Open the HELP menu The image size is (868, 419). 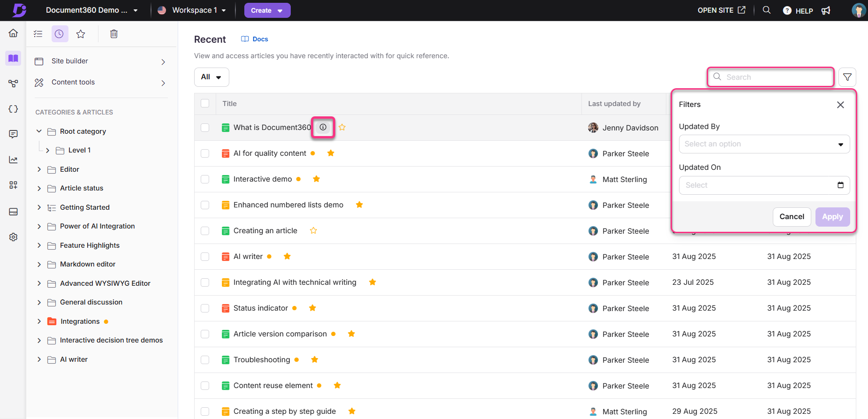(x=798, y=10)
